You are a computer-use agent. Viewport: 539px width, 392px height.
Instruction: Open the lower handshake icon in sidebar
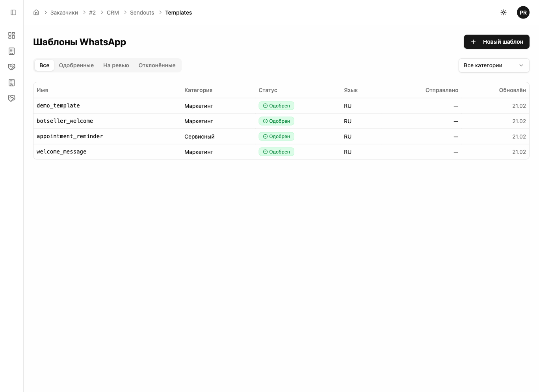click(x=12, y=98)
